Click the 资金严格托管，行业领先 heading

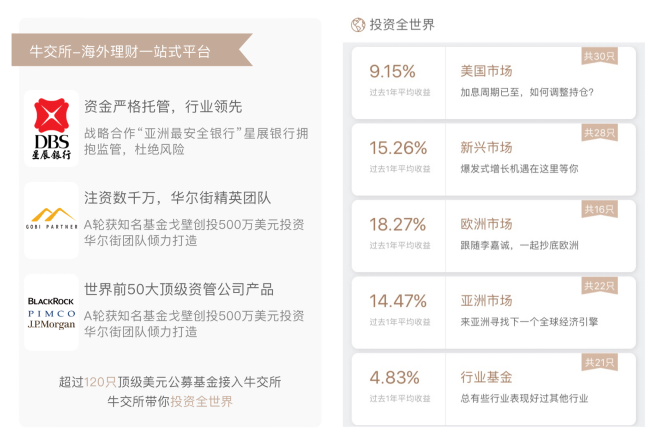coord(163,106)
